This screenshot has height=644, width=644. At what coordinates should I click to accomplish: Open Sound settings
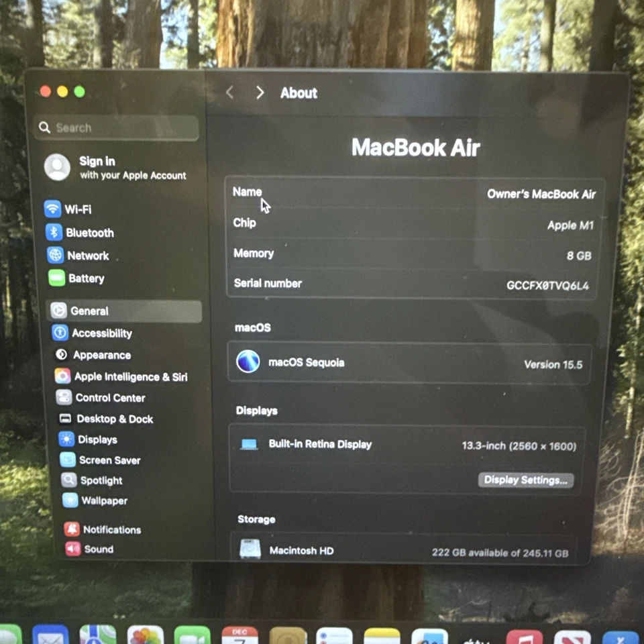pos(98,549)
